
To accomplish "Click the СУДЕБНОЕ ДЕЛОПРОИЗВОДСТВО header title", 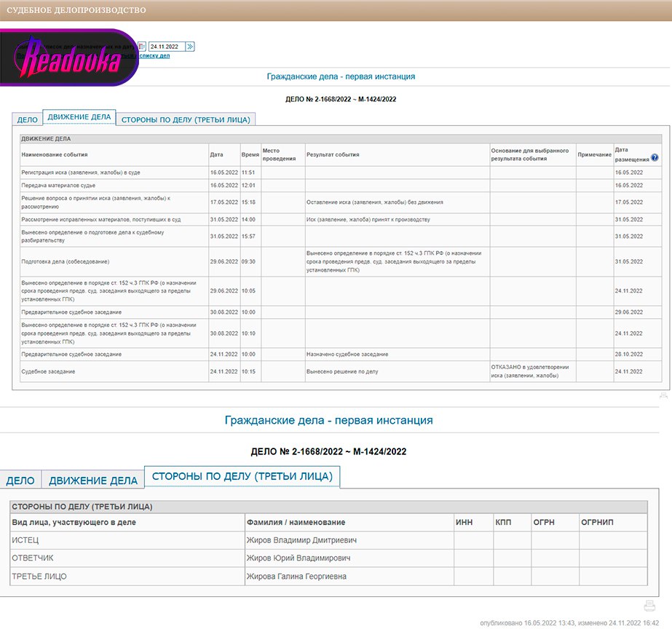I will pos(76,10).
